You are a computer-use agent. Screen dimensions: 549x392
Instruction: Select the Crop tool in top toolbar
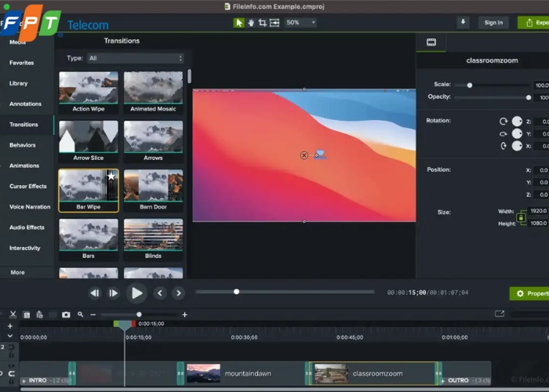[x=262, y=23]
